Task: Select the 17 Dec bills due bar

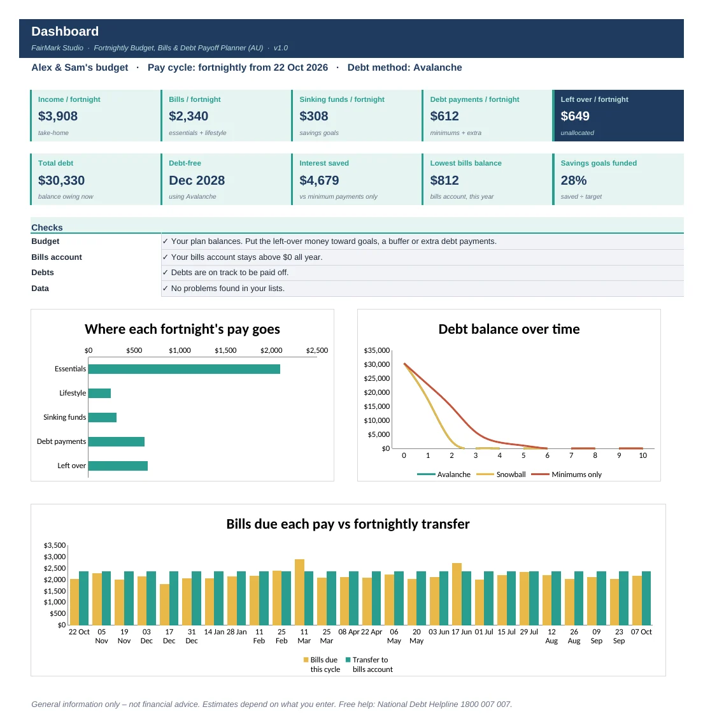Action: (x=164, y=604)
